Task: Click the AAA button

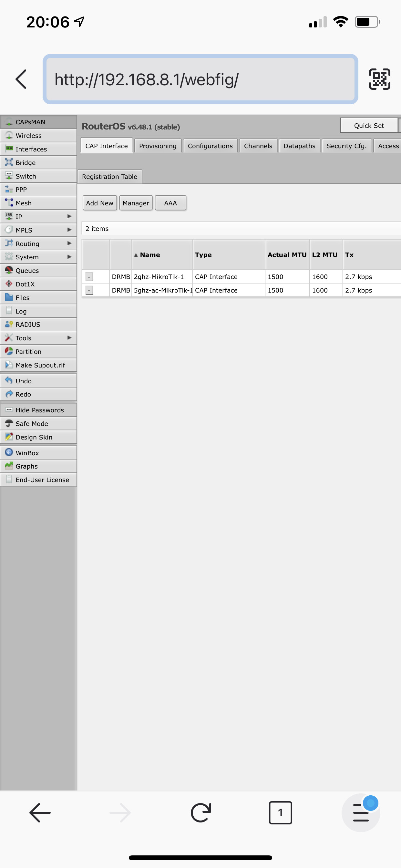Action: point(170,203)
